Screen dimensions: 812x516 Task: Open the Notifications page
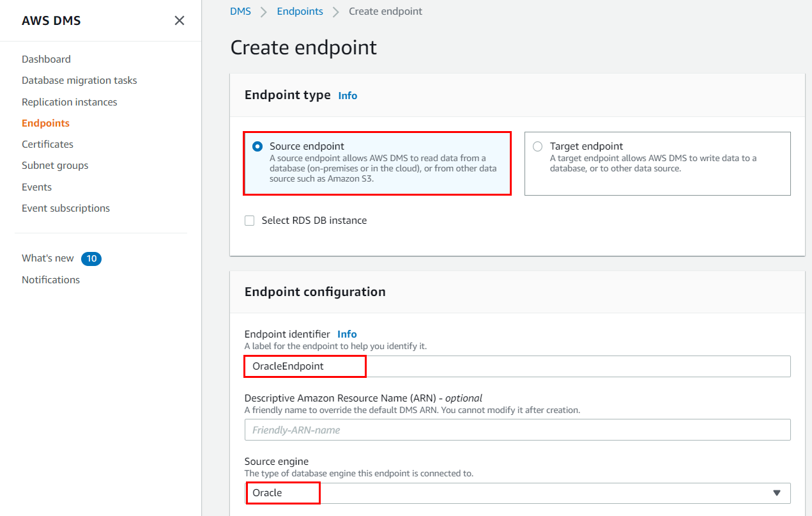(50, 279)
